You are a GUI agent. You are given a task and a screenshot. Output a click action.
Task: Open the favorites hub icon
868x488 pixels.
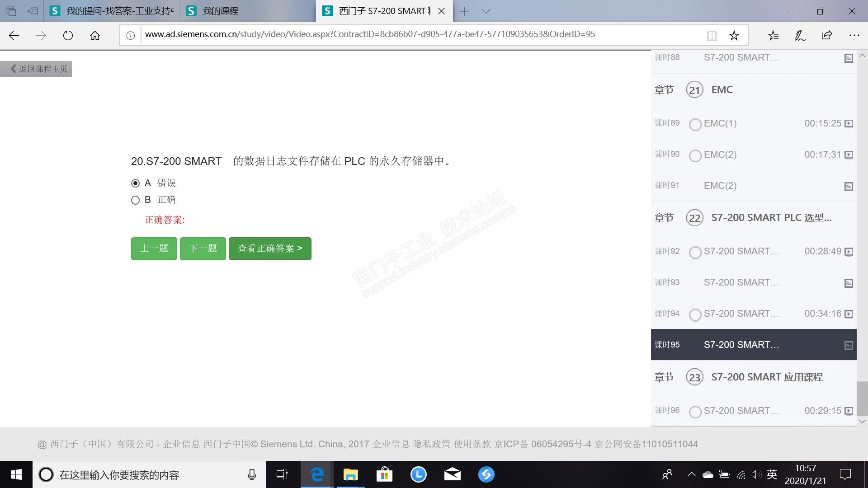pyautogui.click(x=773, y=35)
